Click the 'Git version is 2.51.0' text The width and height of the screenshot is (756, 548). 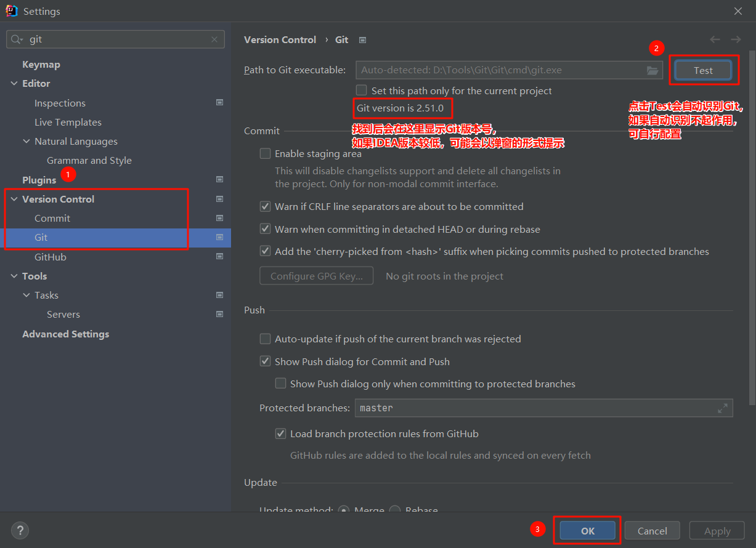coord(400,108)
